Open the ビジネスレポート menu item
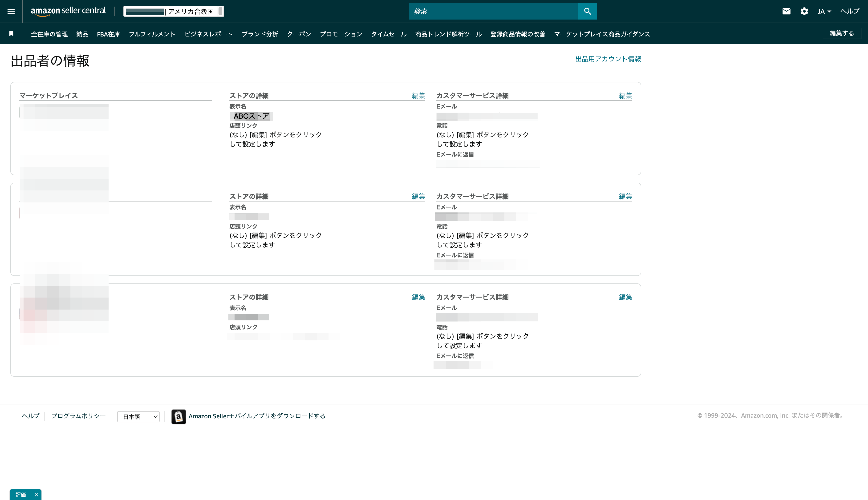This screenshot has height=500, width=868. click(x=208, y=34)
